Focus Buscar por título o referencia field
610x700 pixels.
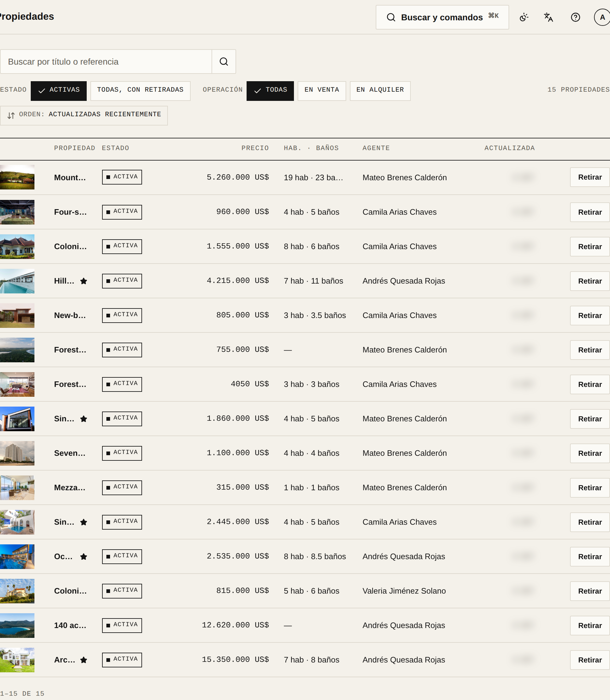[x=106, y=62]
